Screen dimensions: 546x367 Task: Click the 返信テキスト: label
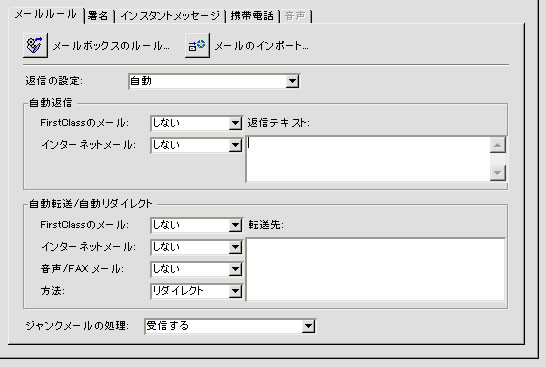(x=279, y=123)
